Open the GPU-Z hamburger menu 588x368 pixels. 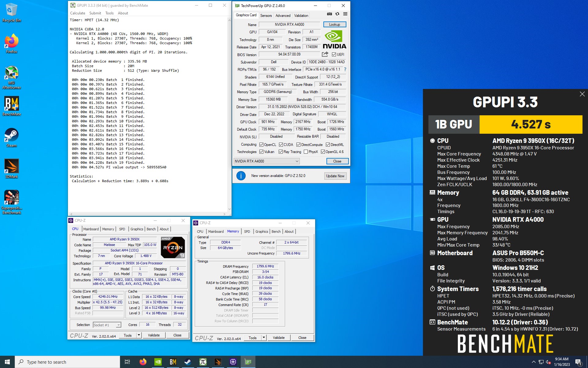point(345,14)
